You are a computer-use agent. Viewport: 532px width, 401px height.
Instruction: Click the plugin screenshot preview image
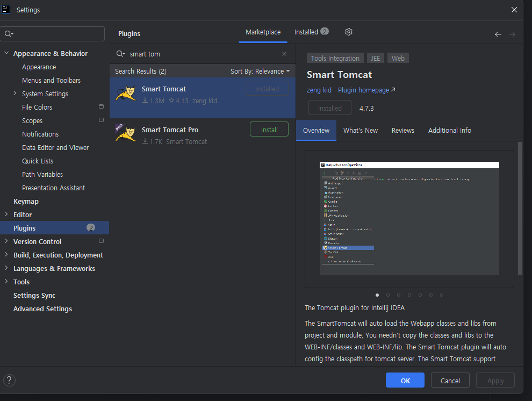(x=409, y=218)
